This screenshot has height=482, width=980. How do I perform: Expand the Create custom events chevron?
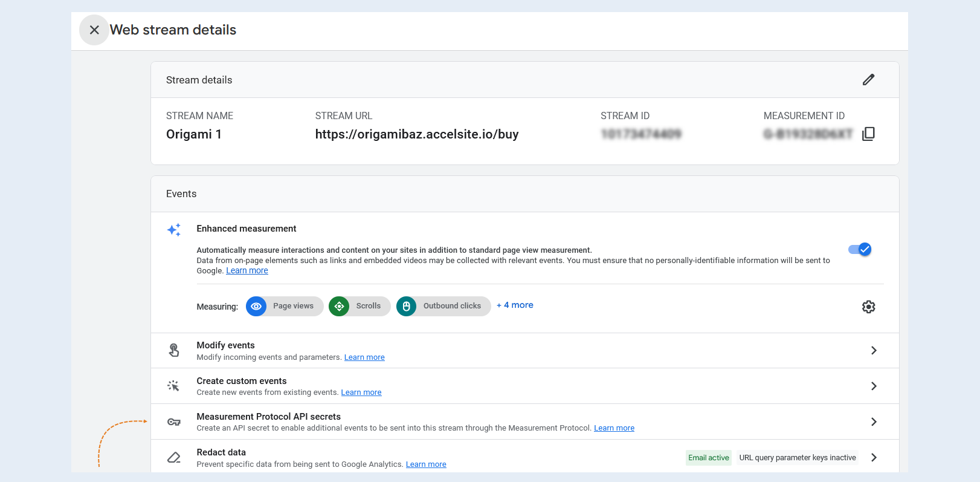tap(874, 386)
